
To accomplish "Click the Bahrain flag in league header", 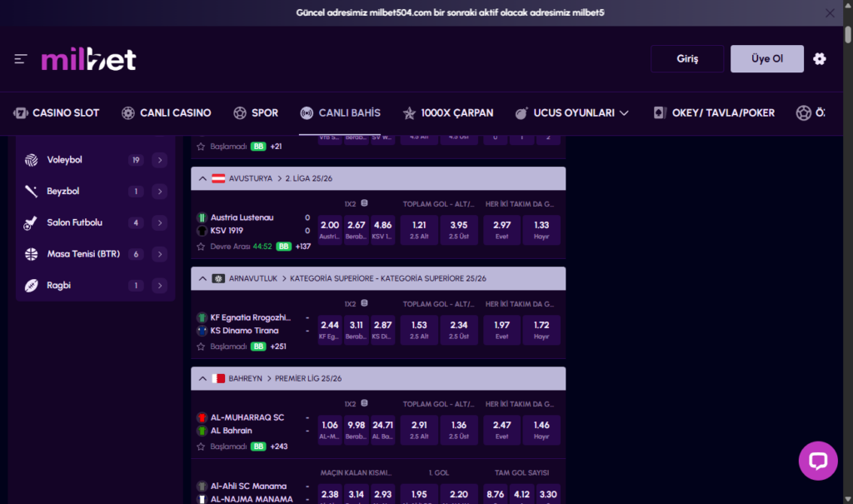I will tap(218, 379).
